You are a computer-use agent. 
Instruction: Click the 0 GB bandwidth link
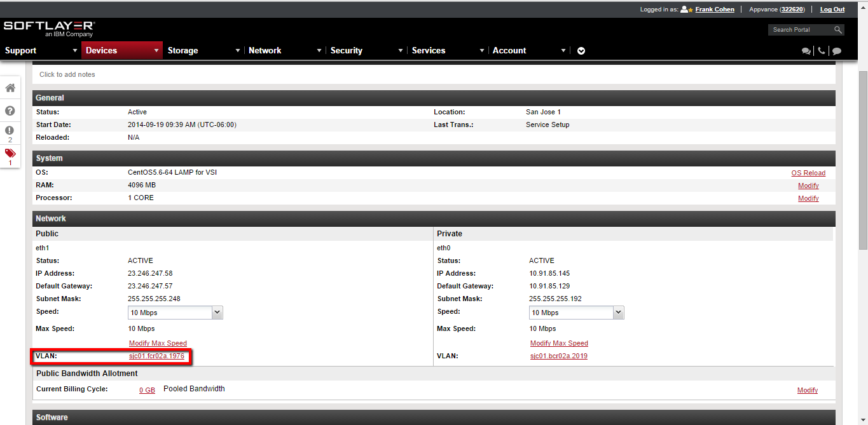pyautogui.click(x=147, y=390)
